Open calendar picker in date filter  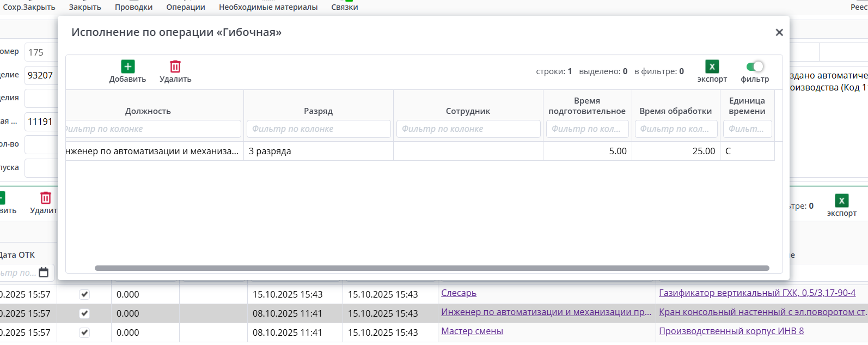[44, 273]
